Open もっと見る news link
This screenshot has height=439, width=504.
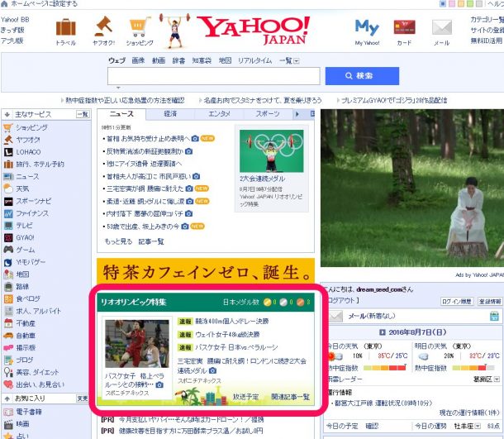pos(118,241)
